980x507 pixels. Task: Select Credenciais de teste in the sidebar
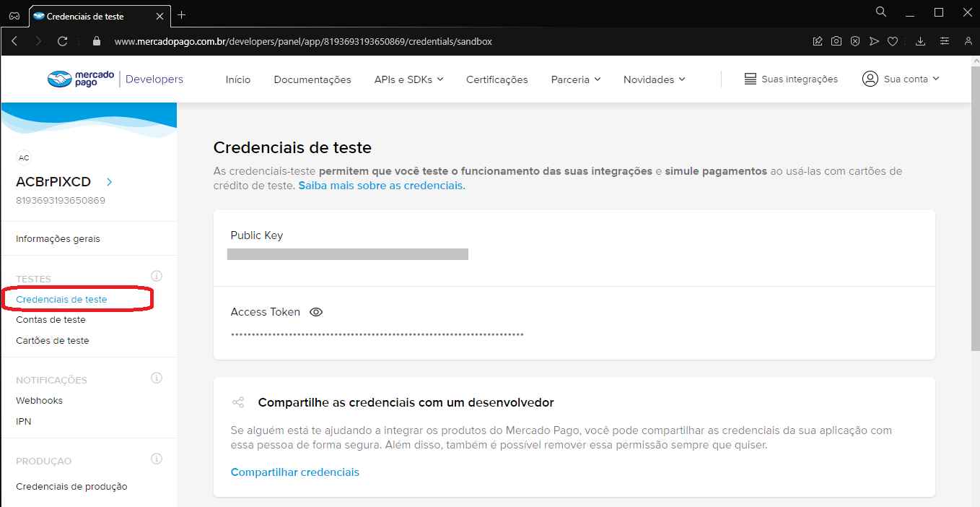tap(61, 299)
